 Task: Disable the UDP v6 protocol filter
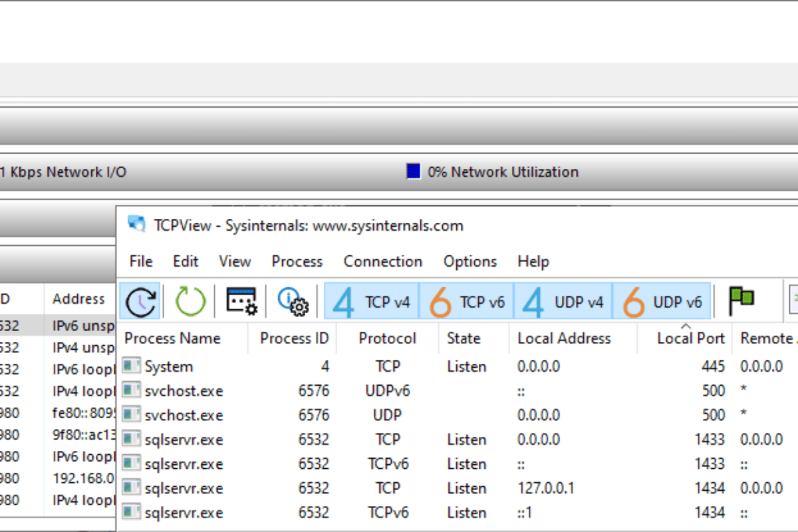click(662, 301)
